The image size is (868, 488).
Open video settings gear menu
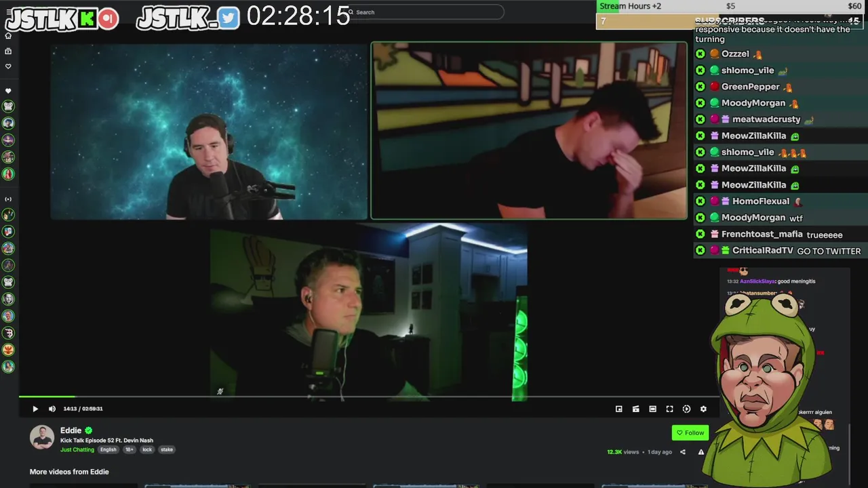[x=703, y=409]
